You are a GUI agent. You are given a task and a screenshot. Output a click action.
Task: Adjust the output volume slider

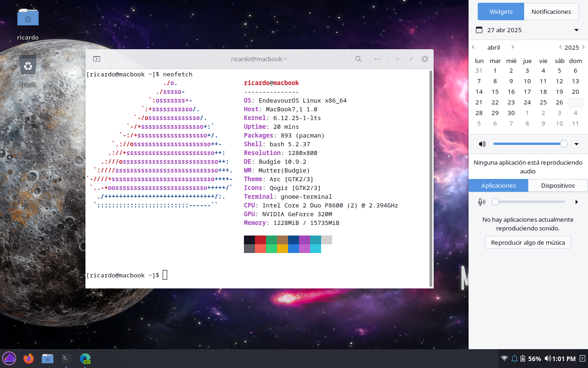click(x=531, y=144)
